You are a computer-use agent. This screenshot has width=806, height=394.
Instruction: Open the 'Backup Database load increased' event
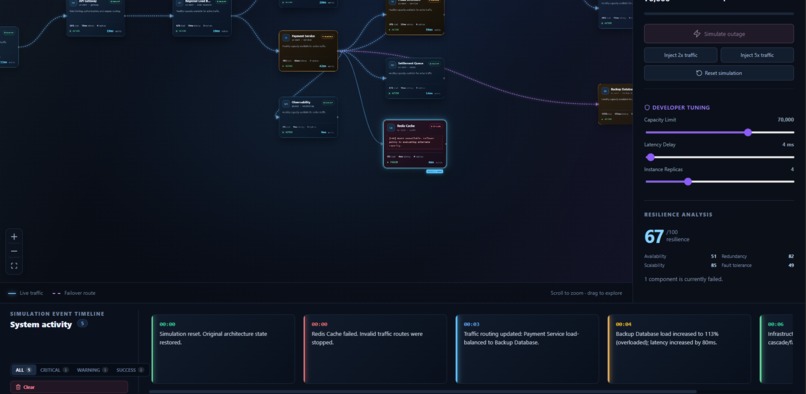point(679,349)
